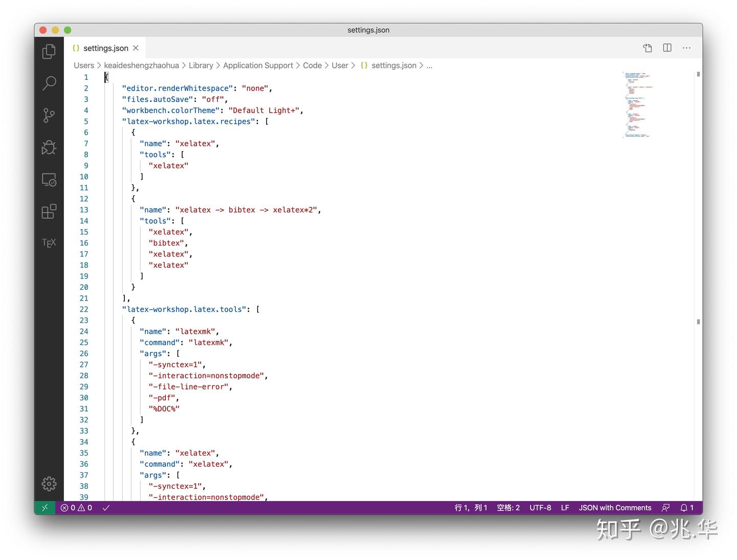Open Source Control view
This screenshot has width=737, height=560.
coord(49,115)
